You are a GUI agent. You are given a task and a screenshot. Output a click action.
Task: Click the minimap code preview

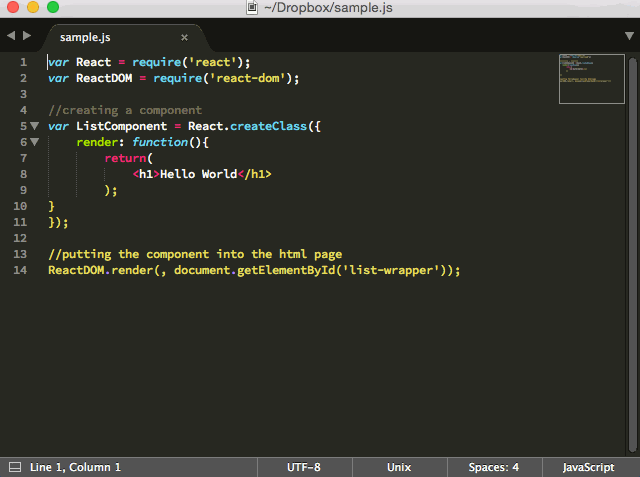point(591,79)
